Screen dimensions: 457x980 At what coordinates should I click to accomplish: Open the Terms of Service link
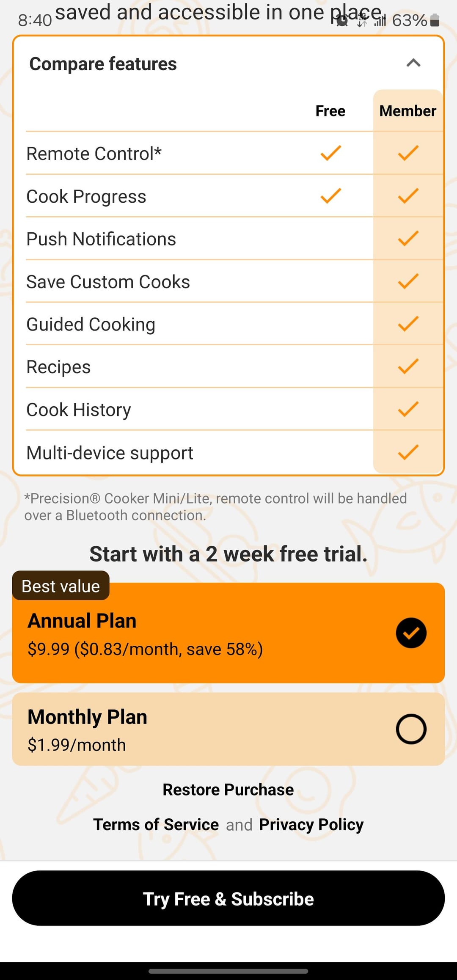156,825
